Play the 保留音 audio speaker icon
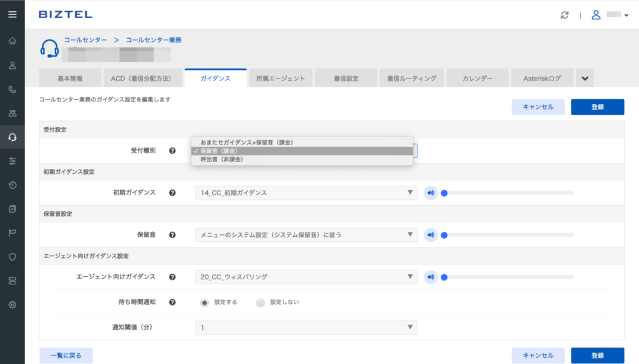Screen dimensions: 639x364 (431, 235)
